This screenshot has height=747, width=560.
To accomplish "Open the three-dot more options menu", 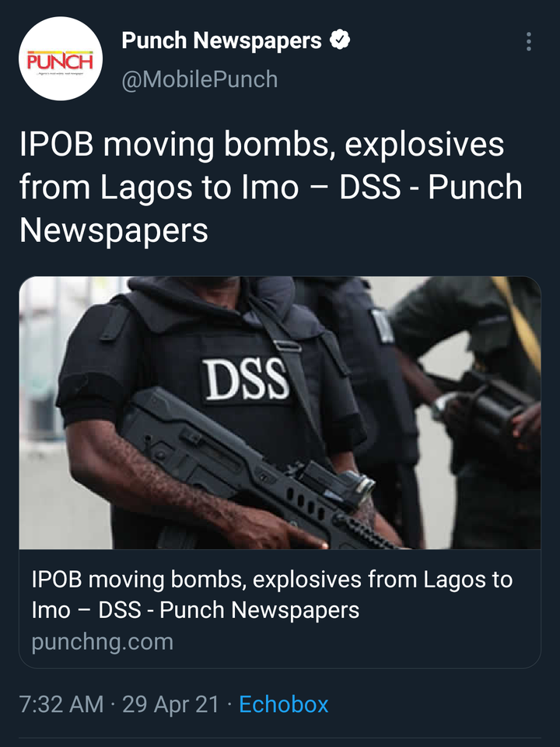I will coord(529,41).
